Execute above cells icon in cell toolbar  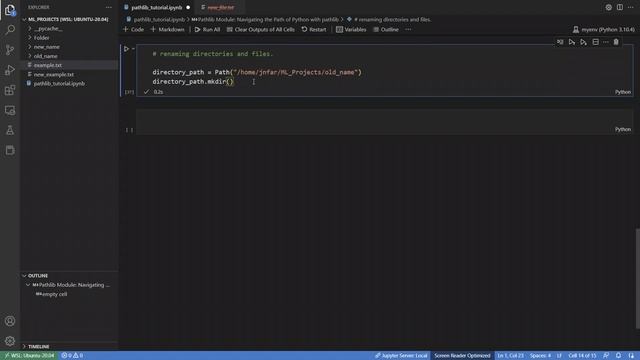(x=571, y=42)
